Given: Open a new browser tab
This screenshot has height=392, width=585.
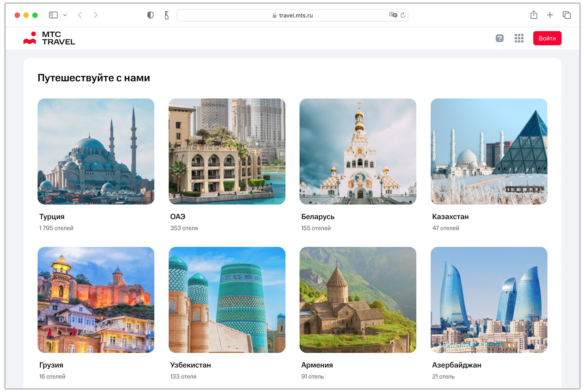Looking at the screenshot, I should 550,15.
